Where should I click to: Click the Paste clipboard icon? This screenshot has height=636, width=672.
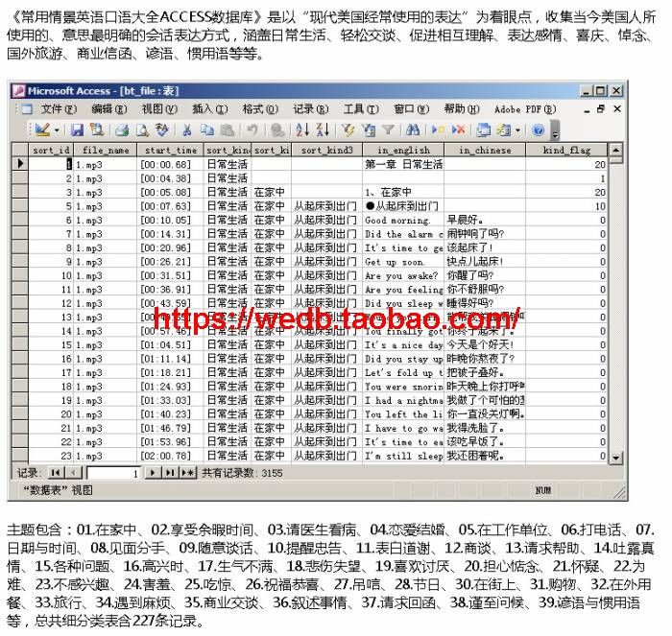pyautogui.click(x=228, y=130)
